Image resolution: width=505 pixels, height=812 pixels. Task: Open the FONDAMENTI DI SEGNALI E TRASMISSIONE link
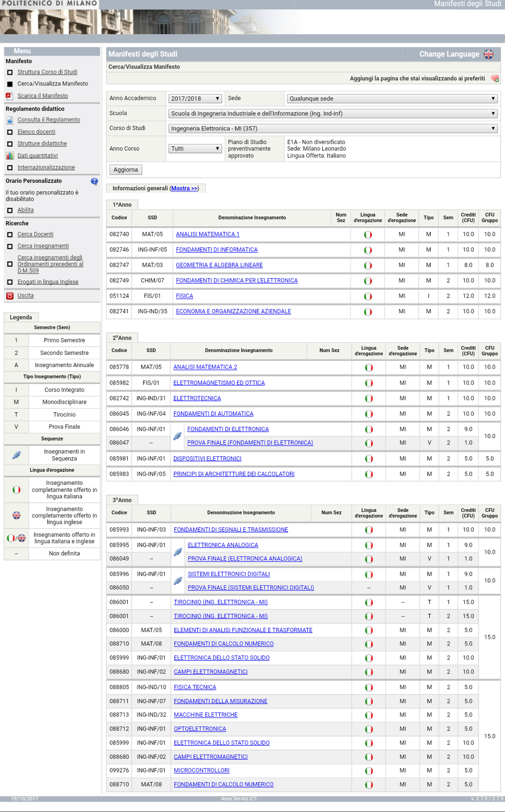[231, 530]
